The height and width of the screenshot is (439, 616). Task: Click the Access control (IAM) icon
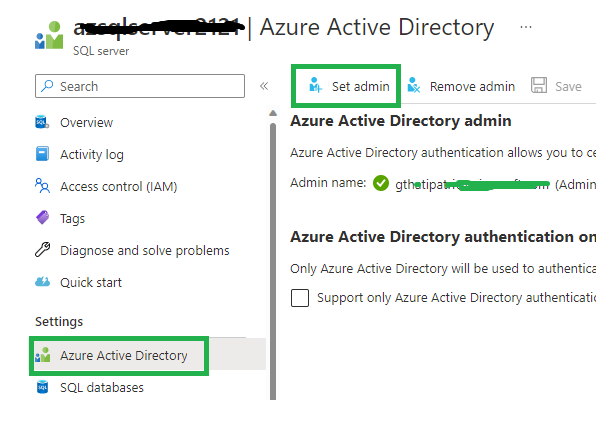[42, 186]
